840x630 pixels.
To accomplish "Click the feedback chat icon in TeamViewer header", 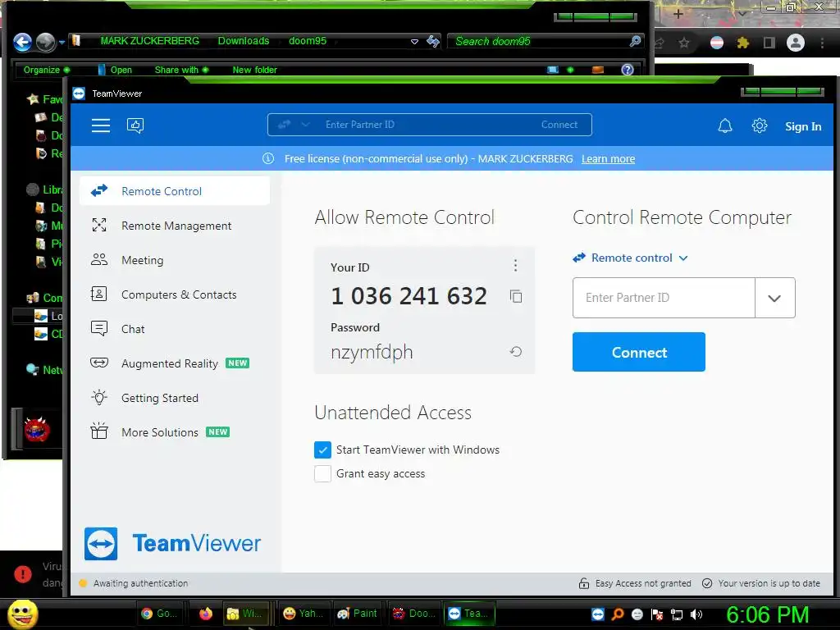I will (135, 126).
